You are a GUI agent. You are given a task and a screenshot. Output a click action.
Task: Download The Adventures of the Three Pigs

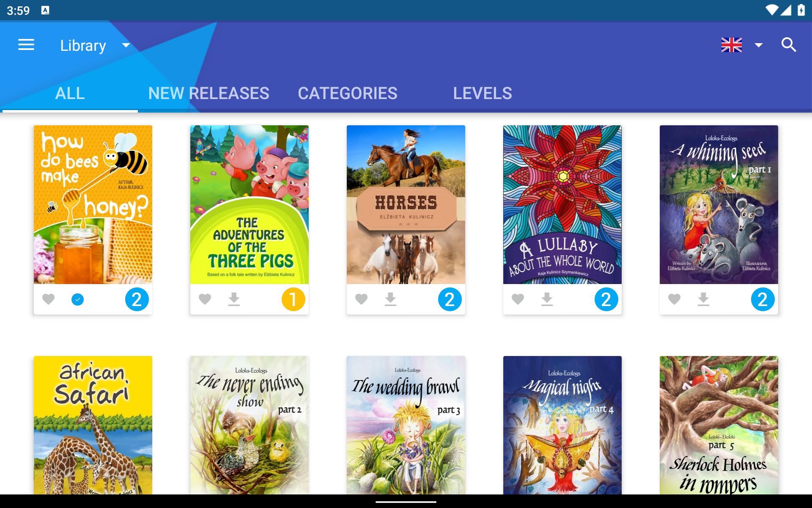234,299
